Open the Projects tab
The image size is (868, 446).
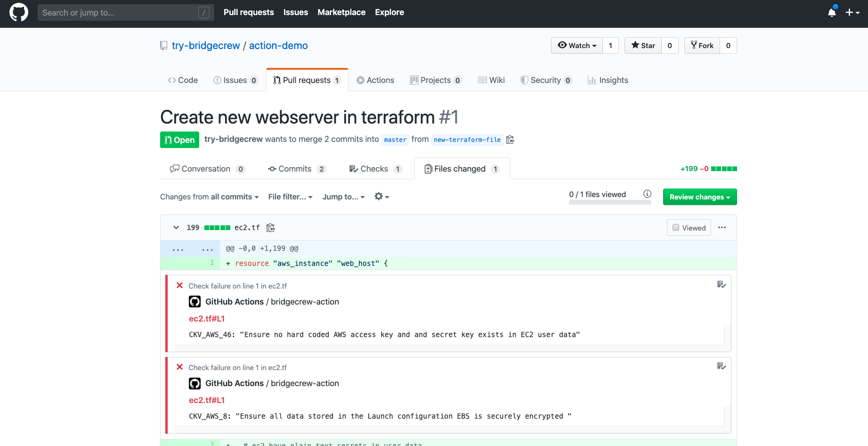[x=436, y=80]
